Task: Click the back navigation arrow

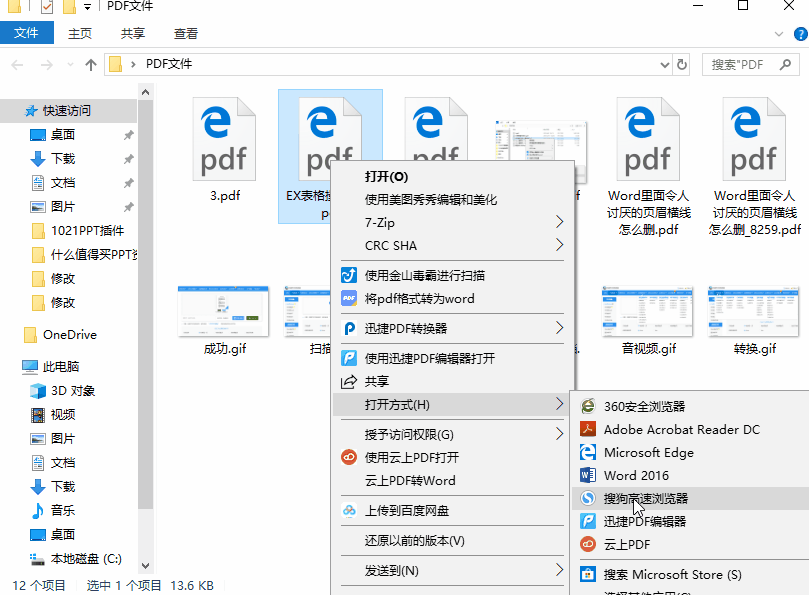Action: [17, 65]
